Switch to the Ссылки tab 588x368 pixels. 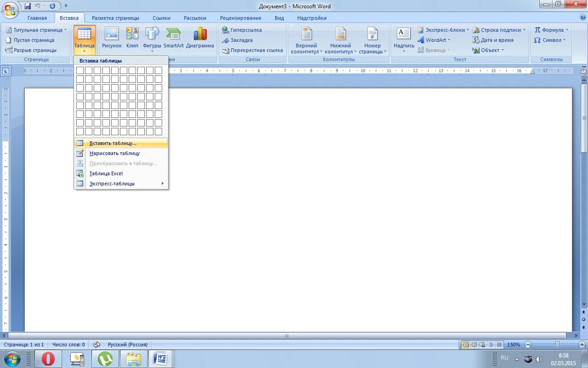pos(162,18)
